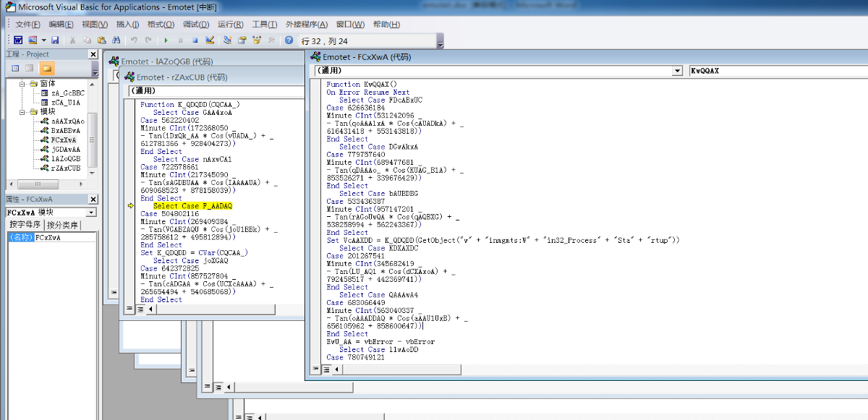Screen dimensions: 868x420
Task: Close the Project explorer panel
Action: coord(93,54)
